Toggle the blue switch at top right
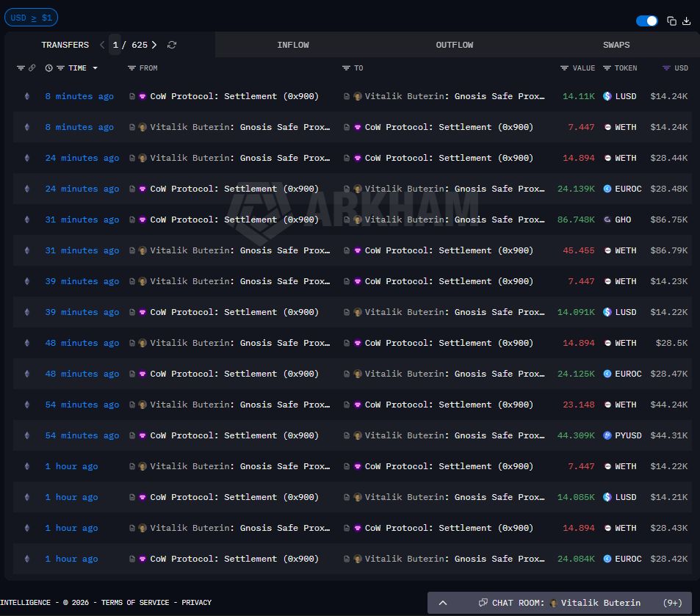 646,21
